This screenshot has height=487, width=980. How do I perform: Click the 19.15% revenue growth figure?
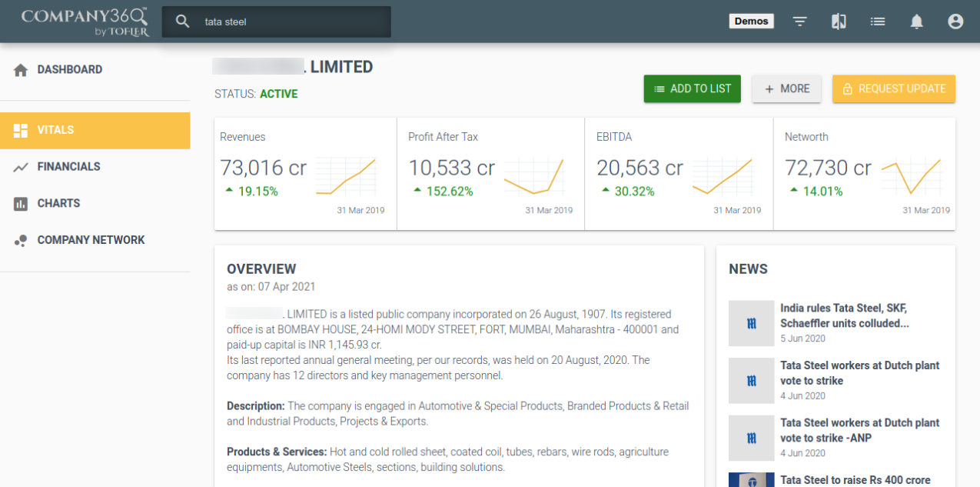258,192
